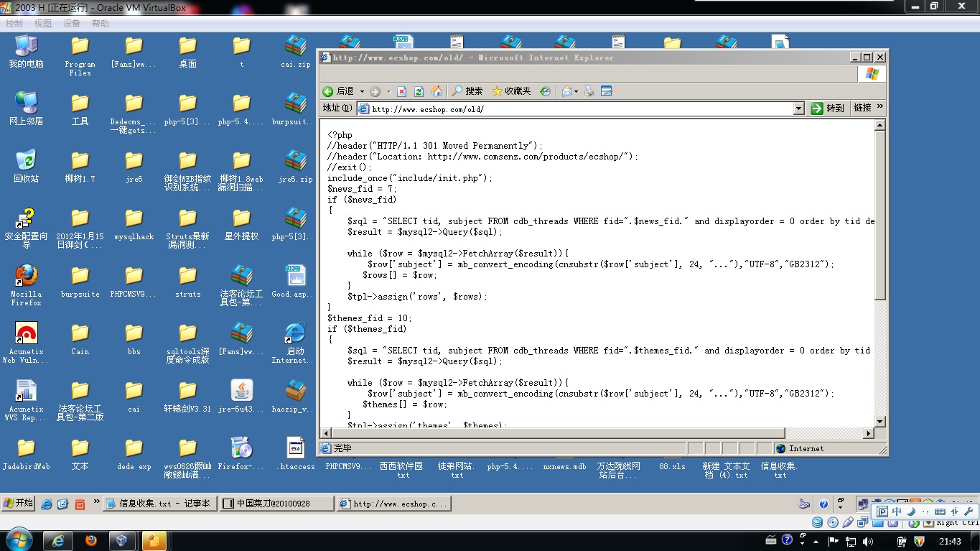Click the IE Mail envelope icon
980x551 pixels.
pyautogui.click(x=566, y=91)
